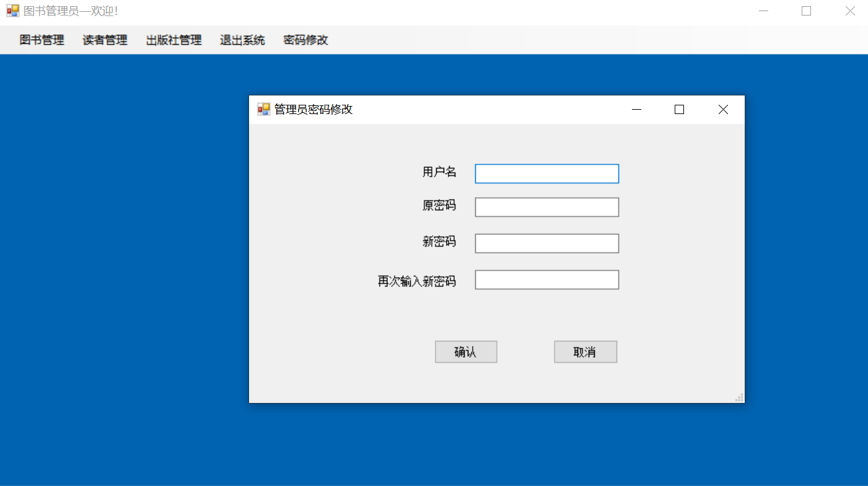Click the resize grip at dialog bottom-right corner
Image resolution: width=868 pixels, height=486 pixels.
point(739,397)
